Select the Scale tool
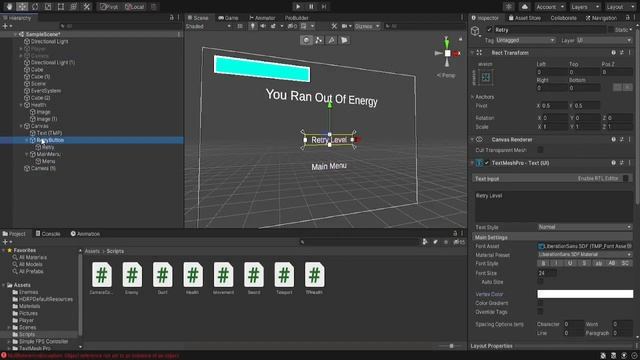 [x=48, y=7]
